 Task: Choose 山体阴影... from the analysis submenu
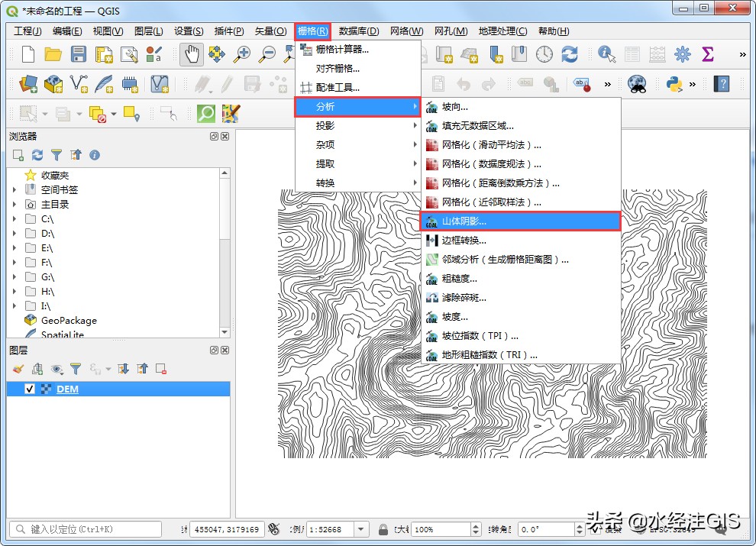[x=520, y=221]
